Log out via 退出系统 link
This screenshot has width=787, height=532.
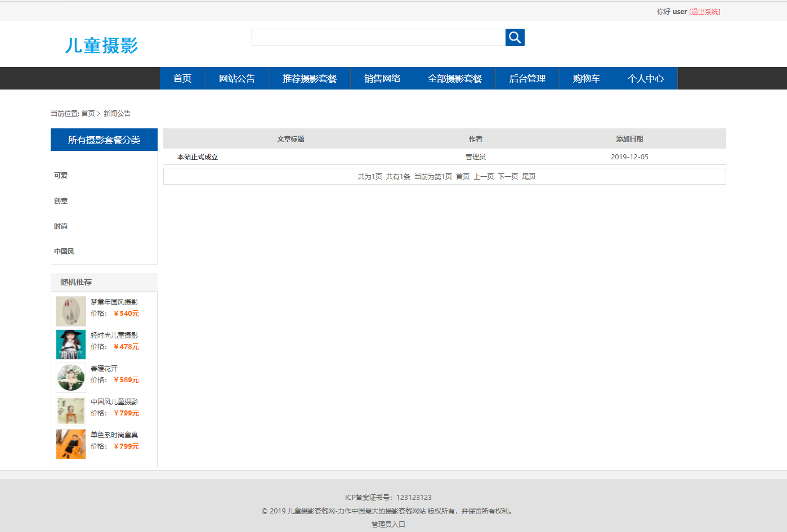pos(704,11)
